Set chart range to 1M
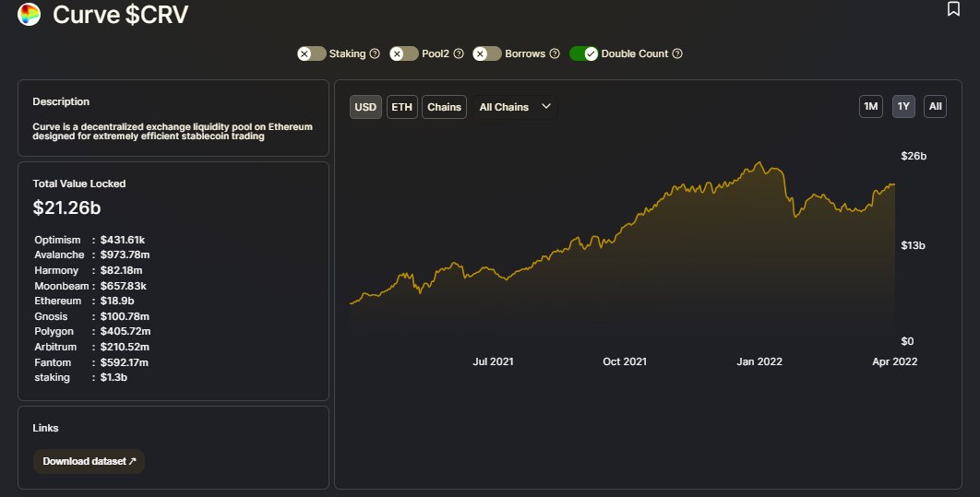Screen dimensions: 980x497 coord(870,106)
